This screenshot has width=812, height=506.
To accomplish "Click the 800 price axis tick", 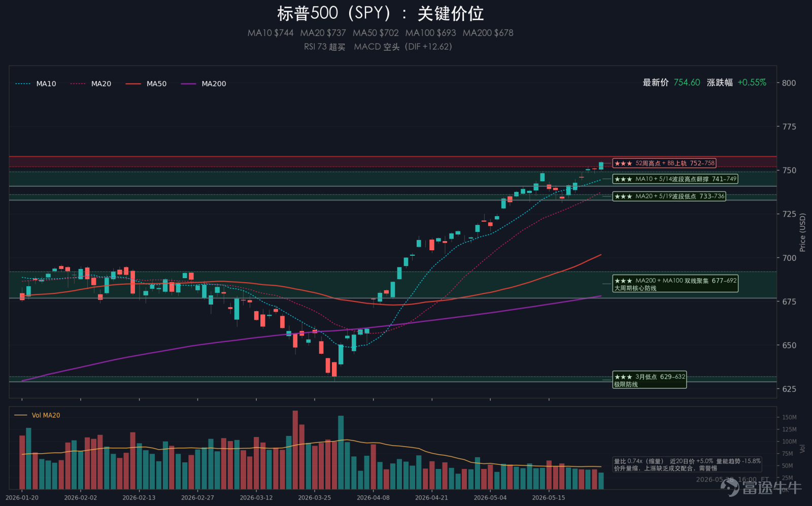I will point(789,83).
